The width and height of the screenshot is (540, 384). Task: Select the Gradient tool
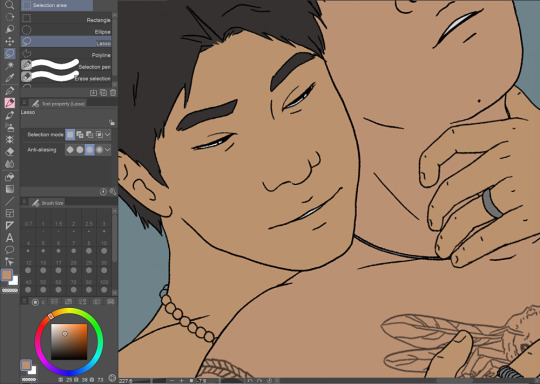(10, 189)
